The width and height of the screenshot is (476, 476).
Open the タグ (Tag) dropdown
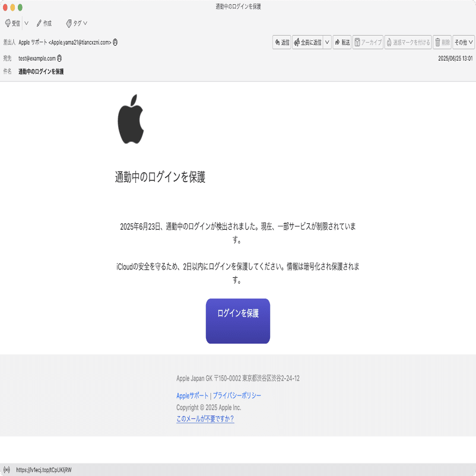pos(77,23)
